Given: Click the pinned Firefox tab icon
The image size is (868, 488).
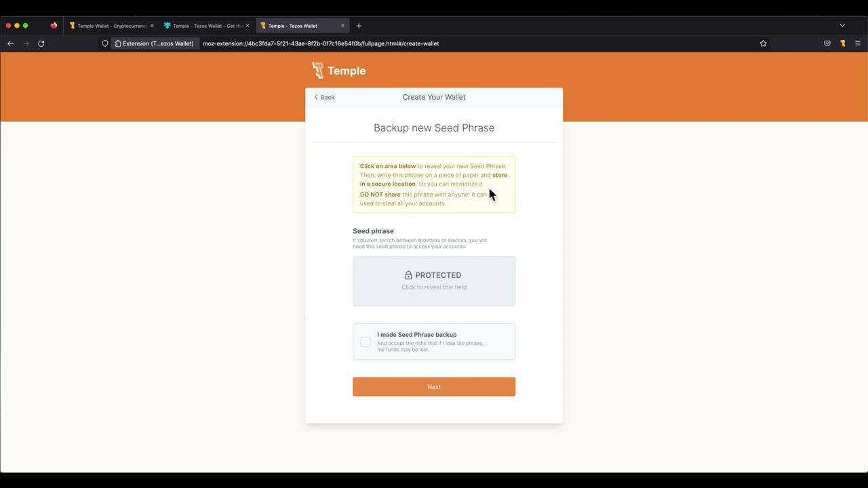Looking at the screenshot, I should coord(54,26).
